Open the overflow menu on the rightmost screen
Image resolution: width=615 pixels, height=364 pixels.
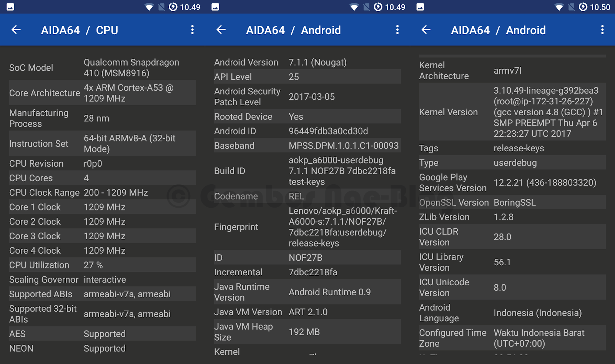click(x=602, y=30)
